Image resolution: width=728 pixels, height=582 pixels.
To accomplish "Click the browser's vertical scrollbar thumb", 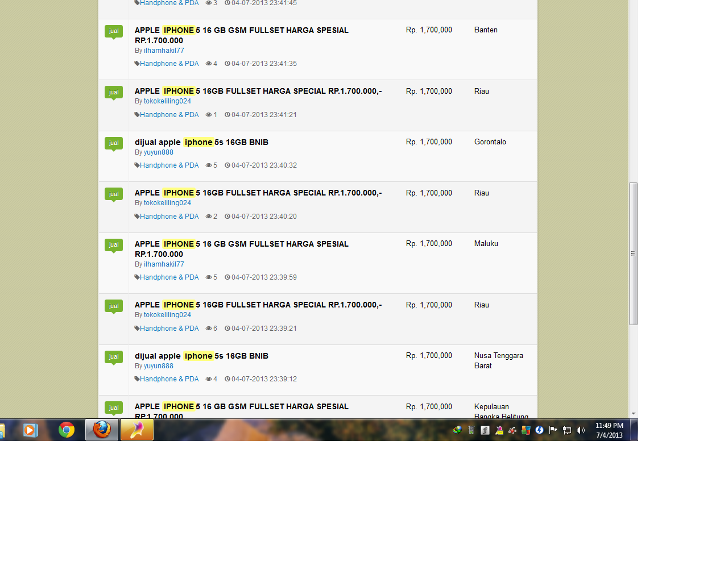I will [x=633, y=253].
